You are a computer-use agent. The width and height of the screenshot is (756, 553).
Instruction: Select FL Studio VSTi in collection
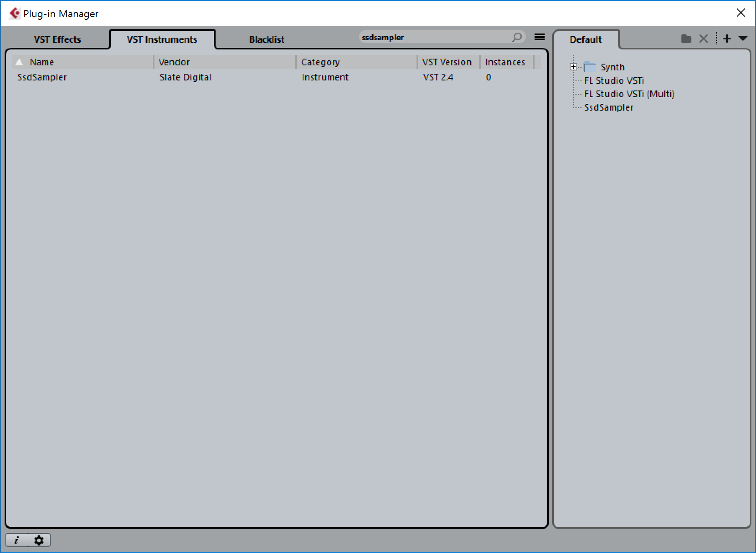coord(614,80)
